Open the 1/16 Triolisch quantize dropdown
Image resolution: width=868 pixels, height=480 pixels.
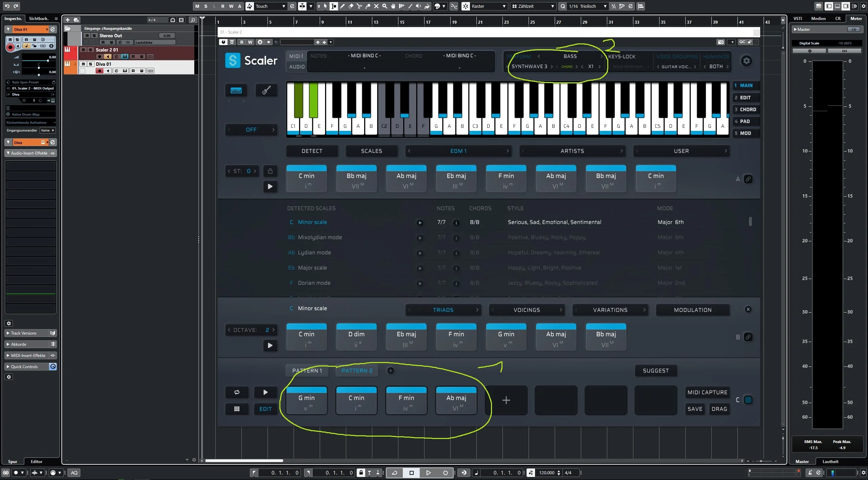point(587,6)
